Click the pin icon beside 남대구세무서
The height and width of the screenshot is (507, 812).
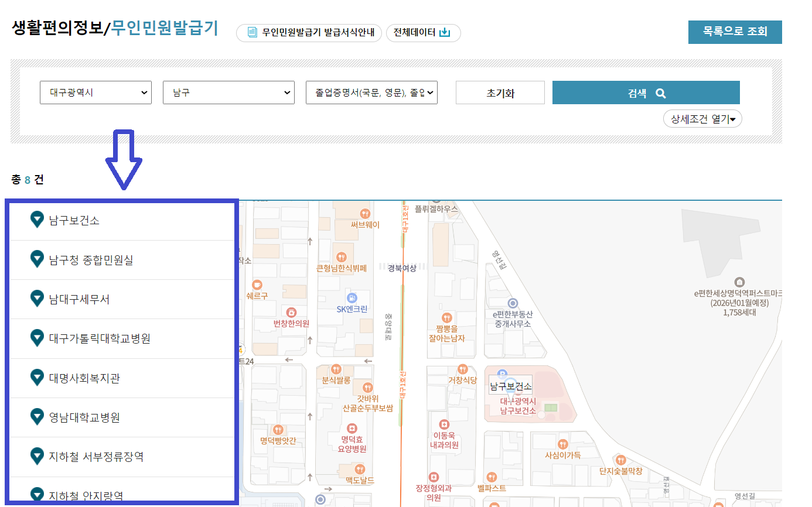[37, 299]
